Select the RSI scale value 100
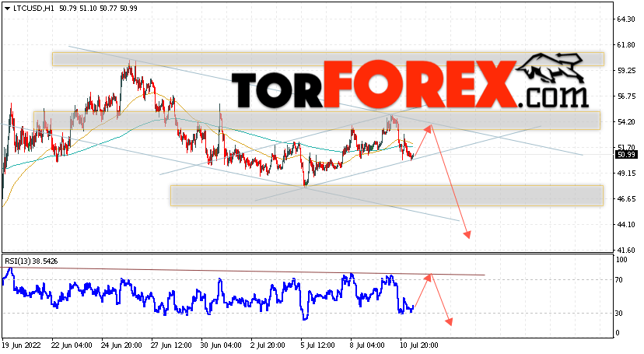The height and width of the screenshot is (354, 644). (x=621, y=260)
